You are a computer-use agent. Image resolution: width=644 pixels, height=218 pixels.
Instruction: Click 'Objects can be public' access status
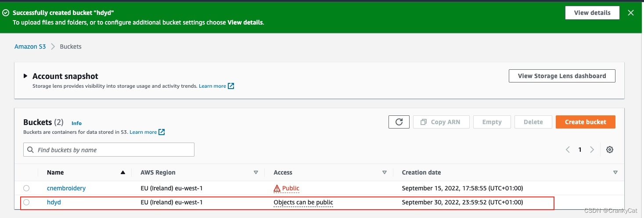click(303, 202)
